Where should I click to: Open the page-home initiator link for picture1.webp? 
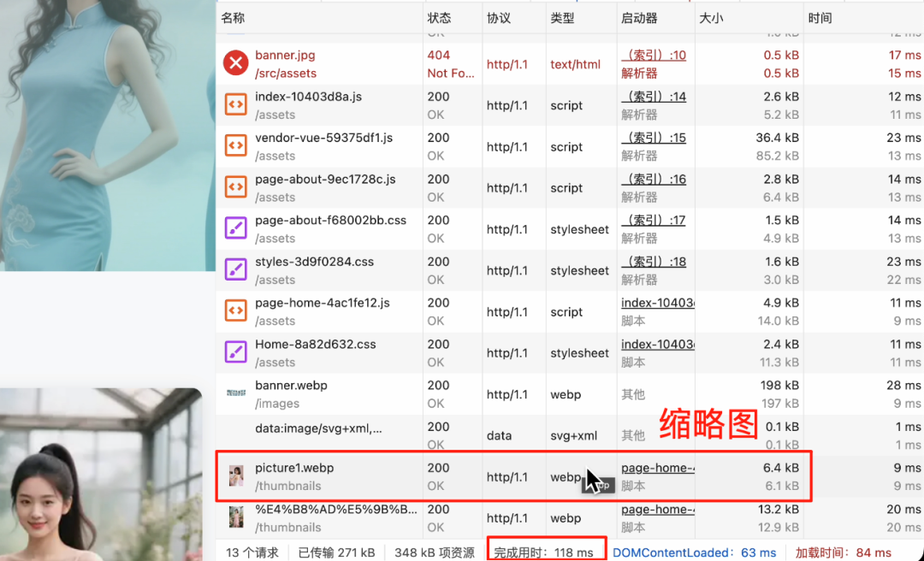coord(656,468)
